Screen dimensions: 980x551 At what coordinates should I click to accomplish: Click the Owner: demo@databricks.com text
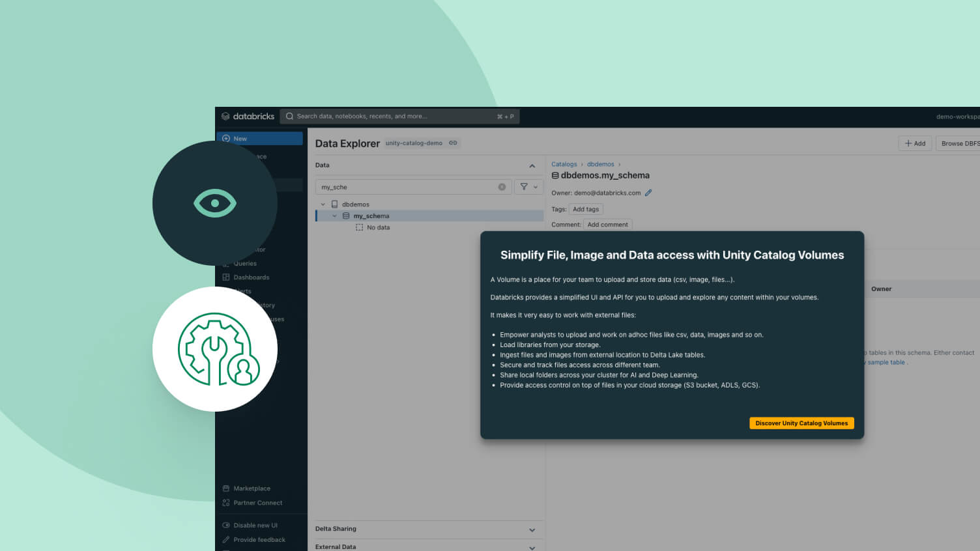(596, 193)
